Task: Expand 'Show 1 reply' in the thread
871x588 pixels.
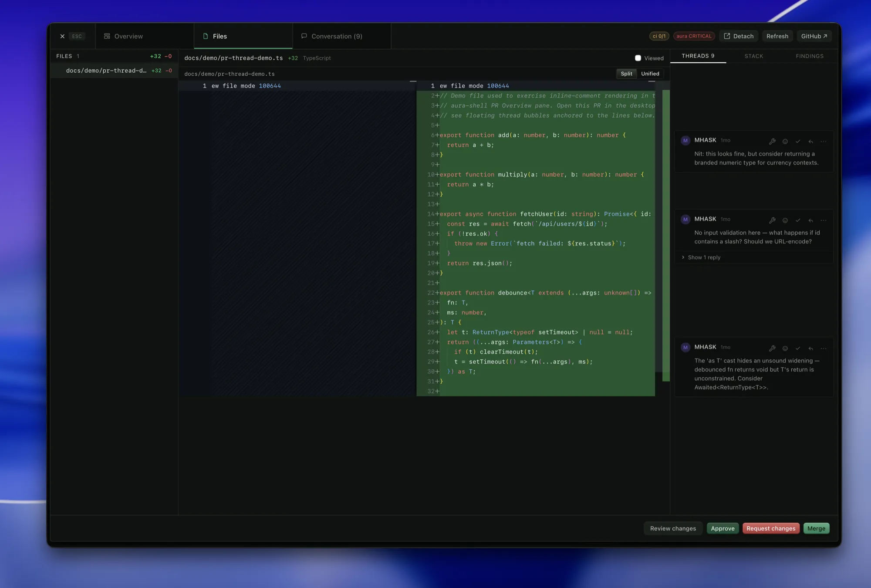Action: point(701,257)
